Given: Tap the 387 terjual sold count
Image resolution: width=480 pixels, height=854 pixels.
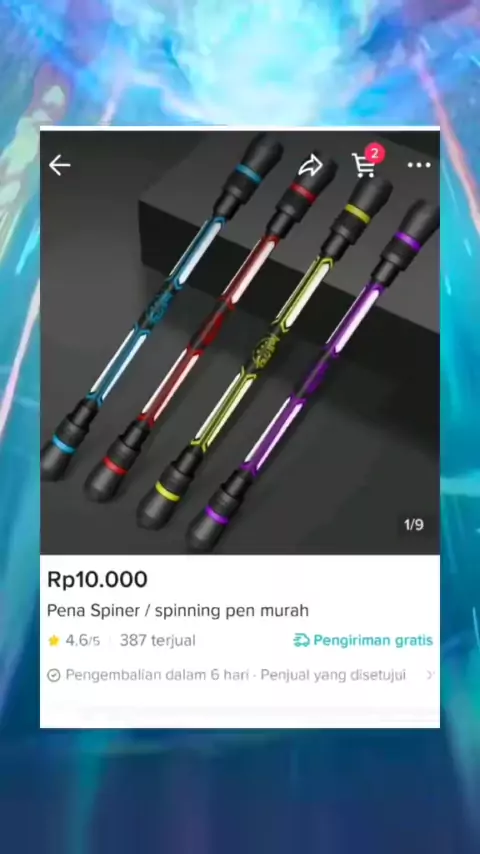Looking at the screenshot, I should coord(157,640).
